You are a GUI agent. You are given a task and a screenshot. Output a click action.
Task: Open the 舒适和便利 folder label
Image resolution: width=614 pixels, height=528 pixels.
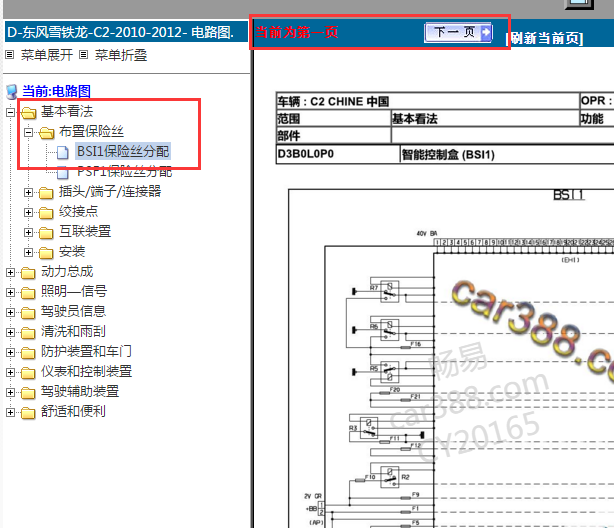[x=74, y=411]
